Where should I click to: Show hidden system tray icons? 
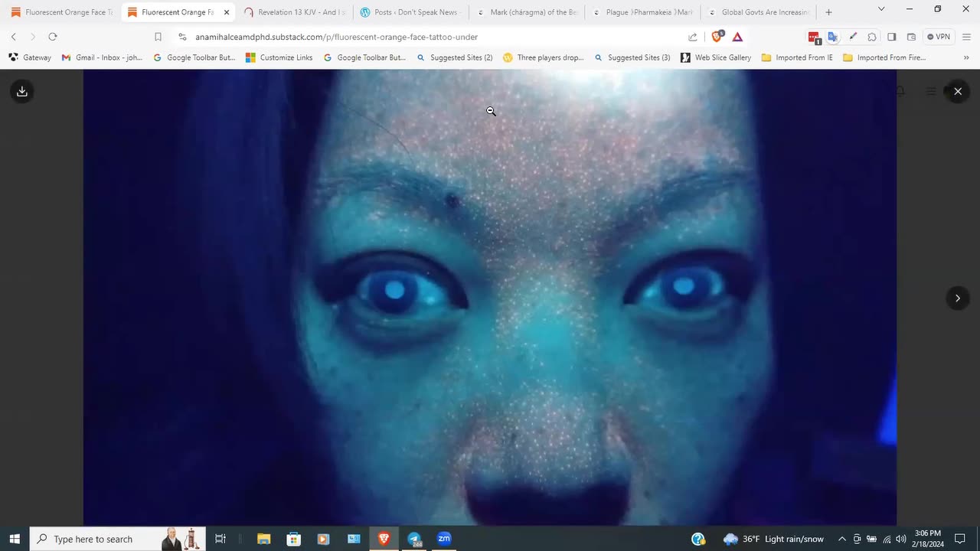click(841, 539)
